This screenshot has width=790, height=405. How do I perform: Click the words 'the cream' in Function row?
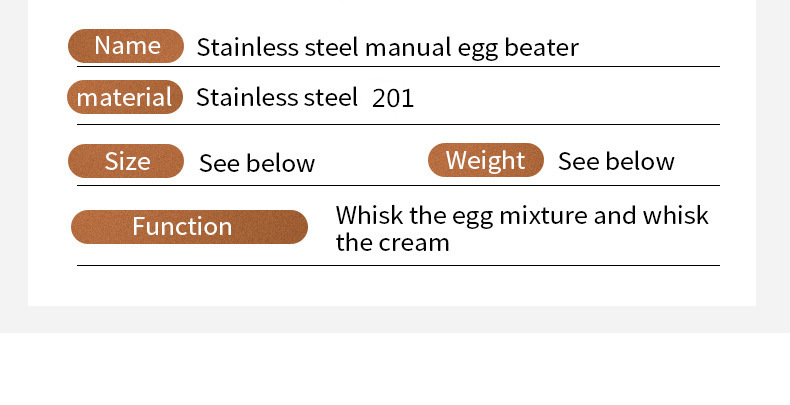tap(392, 242)
